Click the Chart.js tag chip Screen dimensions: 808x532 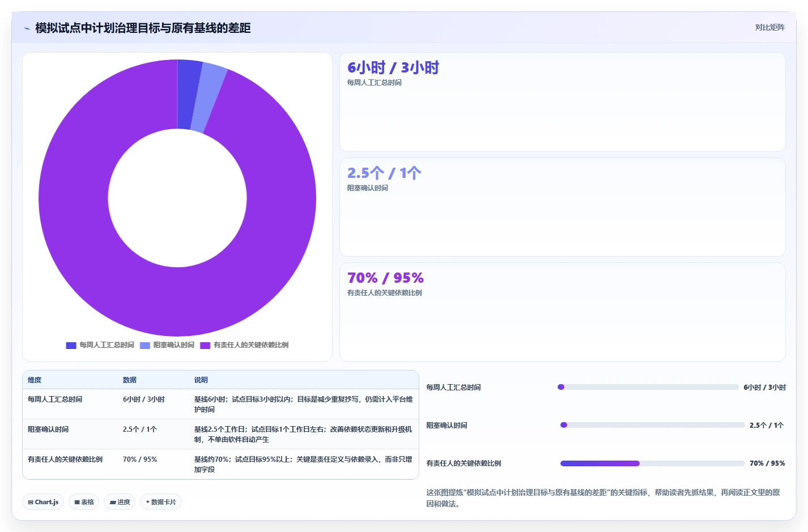coord(43,502)
